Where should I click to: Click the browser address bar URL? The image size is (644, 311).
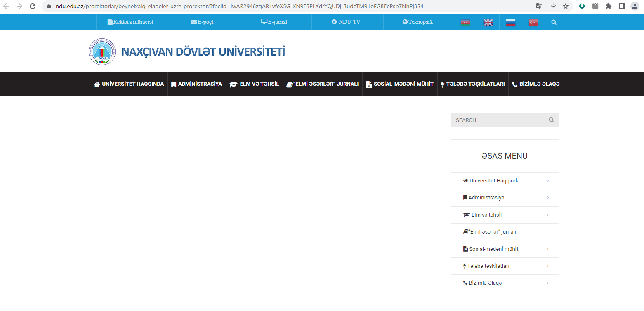(239, 6)
